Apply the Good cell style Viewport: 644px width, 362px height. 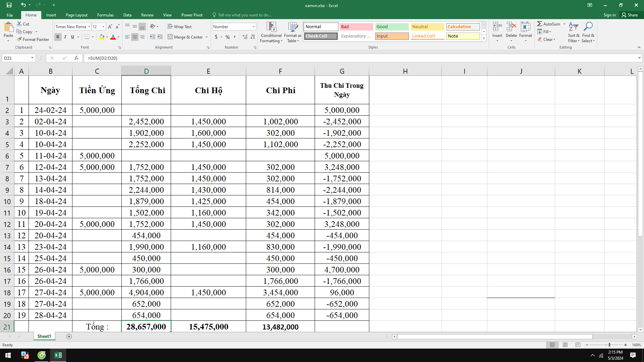pyautogui.click(x=392, y=26)
